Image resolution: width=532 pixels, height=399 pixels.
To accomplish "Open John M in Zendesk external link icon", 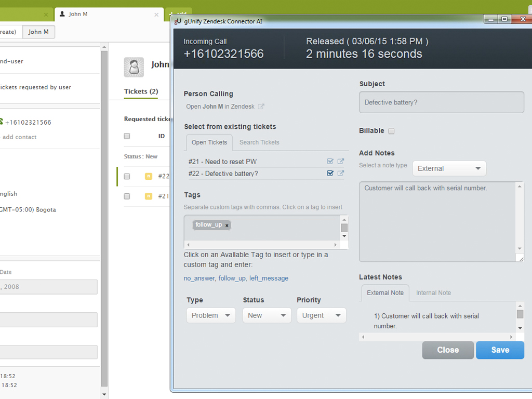I will 261,107.
